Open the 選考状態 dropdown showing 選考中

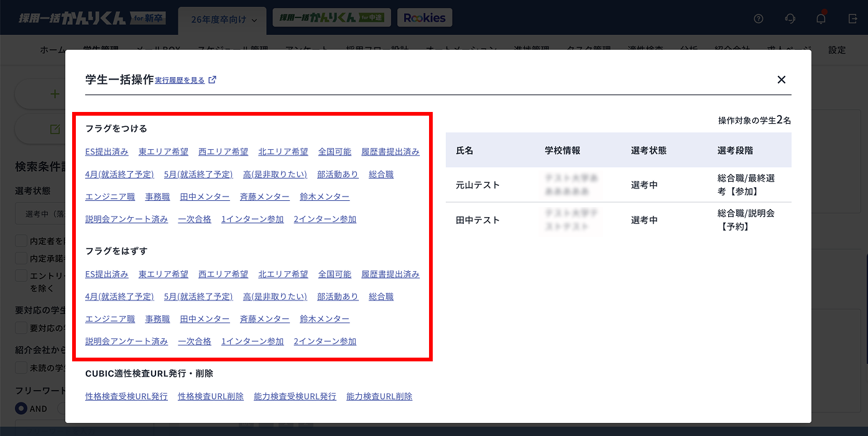click(40, 214)
